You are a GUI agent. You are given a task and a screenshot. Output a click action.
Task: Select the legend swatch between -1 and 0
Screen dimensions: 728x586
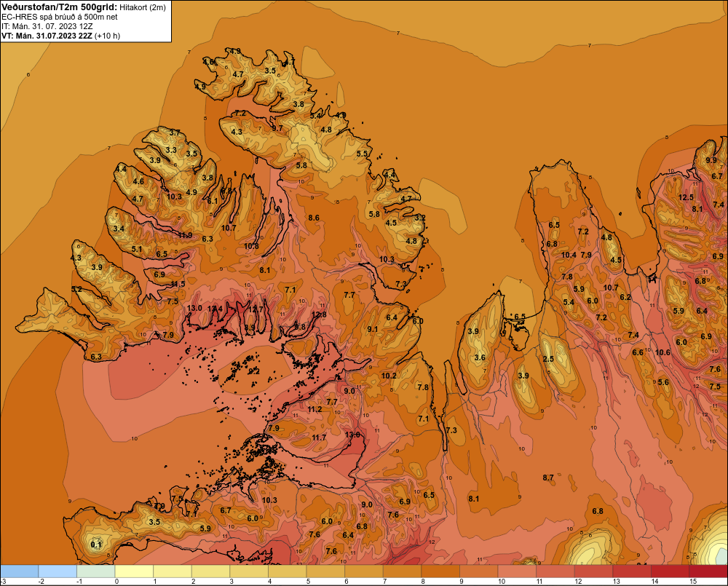coord(95,571)
